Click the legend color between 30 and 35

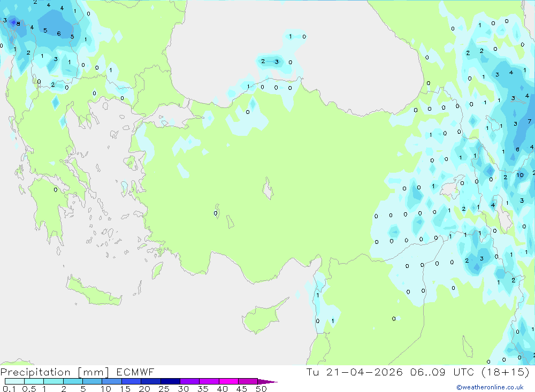[190, 381]
